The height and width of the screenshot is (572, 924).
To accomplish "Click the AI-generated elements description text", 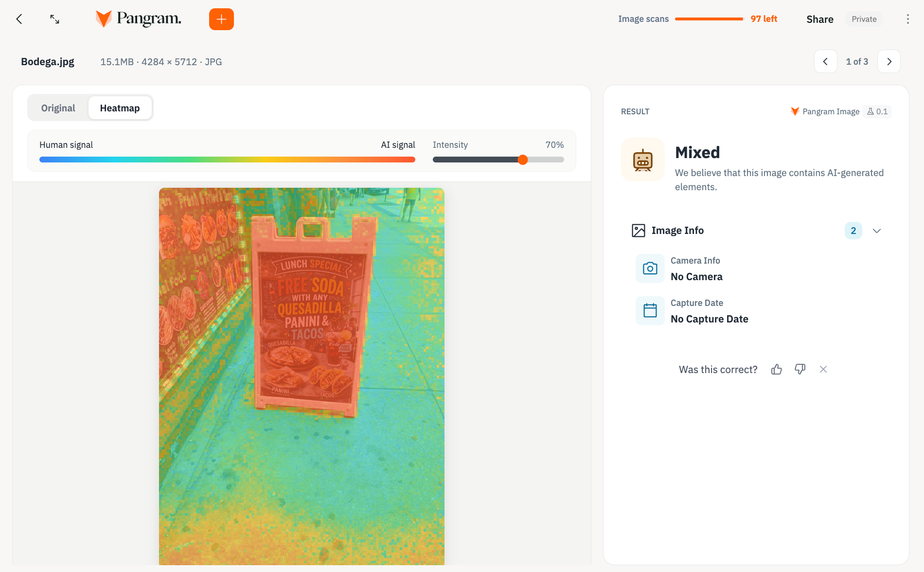I will 779,180.
